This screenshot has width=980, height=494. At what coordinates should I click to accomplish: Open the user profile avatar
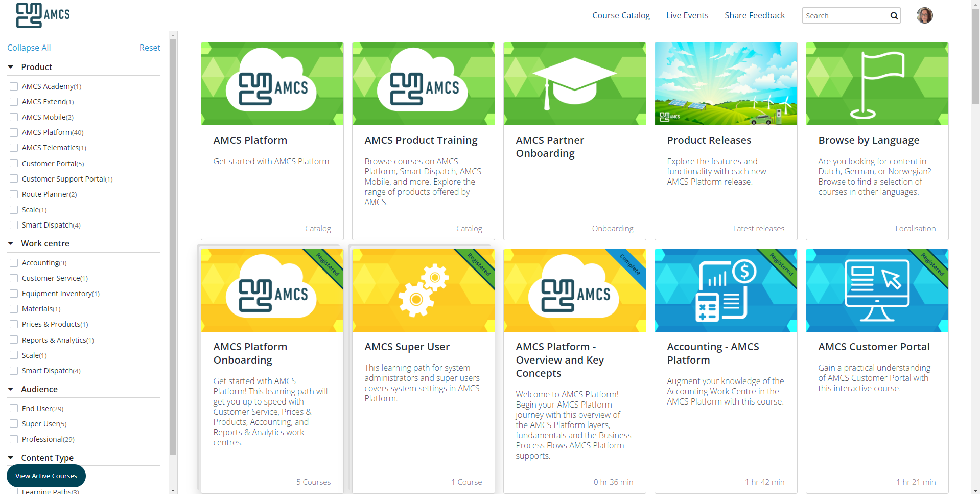(924, 15)
